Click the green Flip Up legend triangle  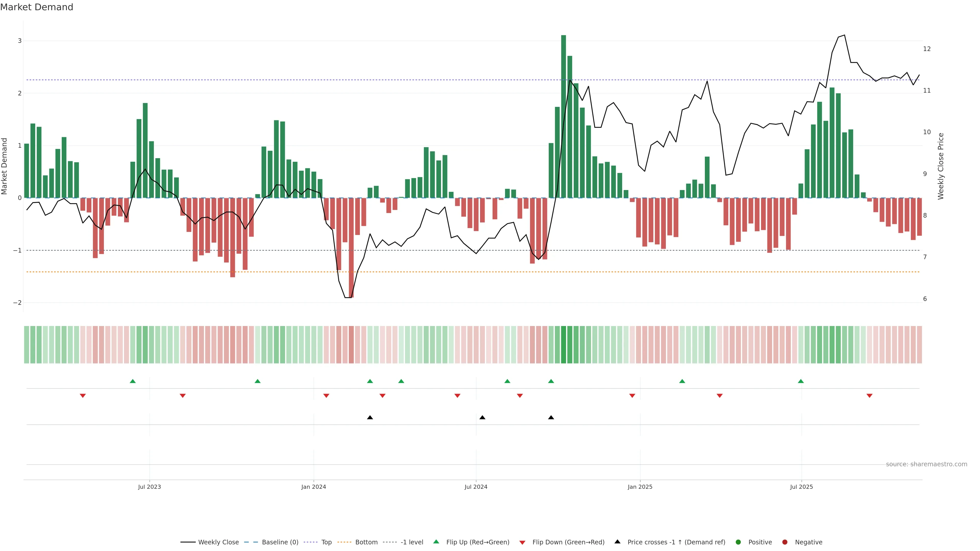coord(436,542)
